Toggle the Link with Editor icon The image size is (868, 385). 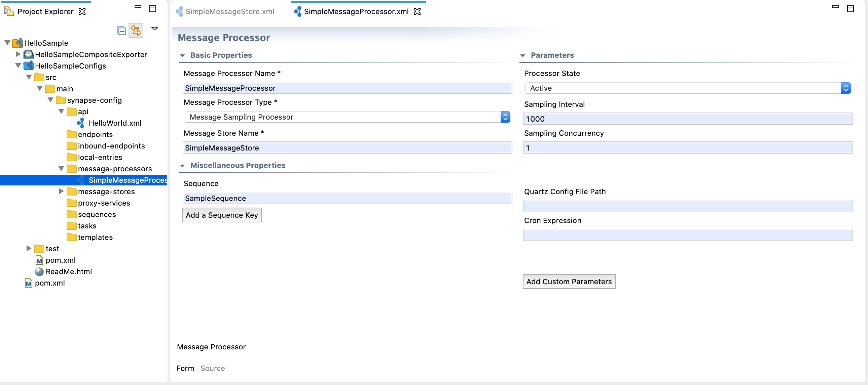pyautogui.click(x=136, y=30)
